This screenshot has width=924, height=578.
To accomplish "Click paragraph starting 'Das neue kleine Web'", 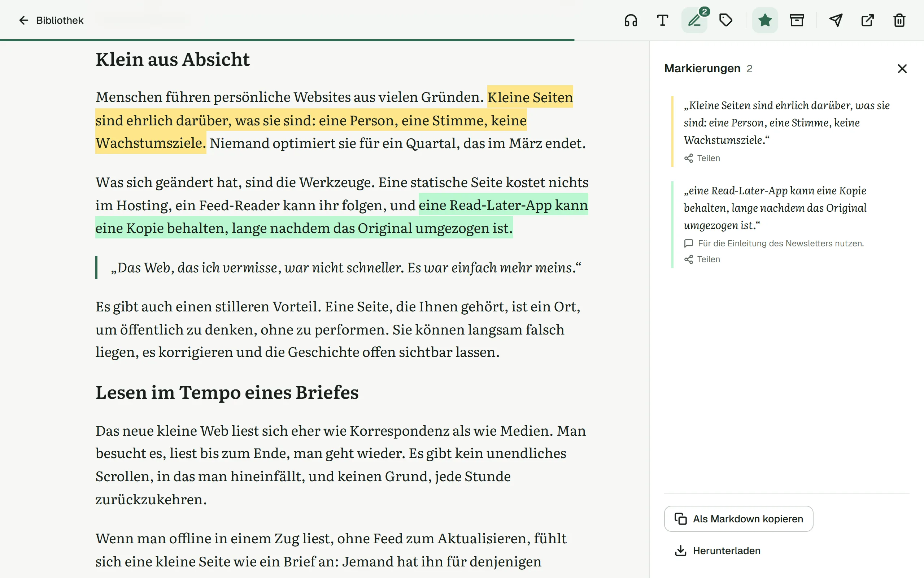I will tap(341, 465).
